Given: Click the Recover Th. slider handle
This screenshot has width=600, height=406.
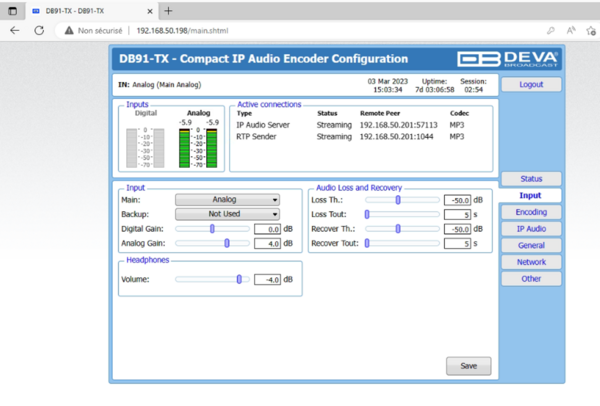Looking at the screenshot, I should coord(398,229).
